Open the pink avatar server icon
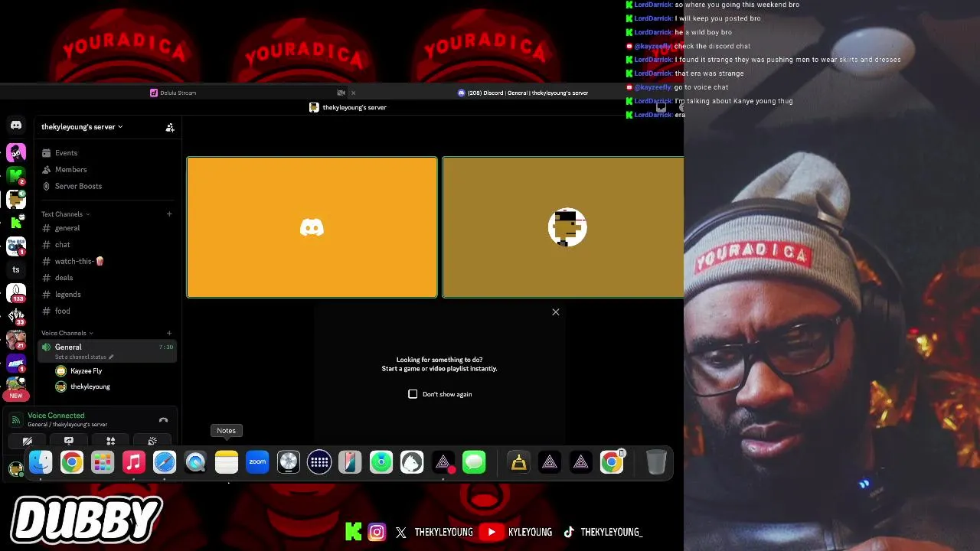The width and height of the screenshot is (980, 551). [16, 152]
